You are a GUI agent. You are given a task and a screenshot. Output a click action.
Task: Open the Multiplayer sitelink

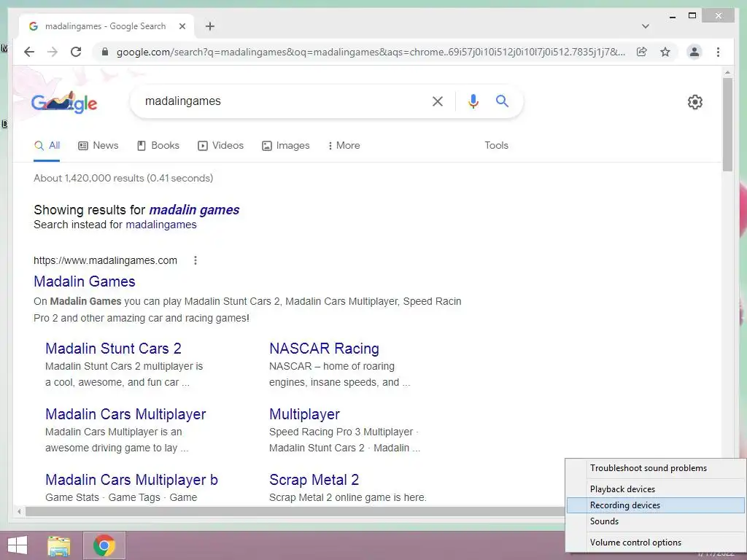click(304, 414)
